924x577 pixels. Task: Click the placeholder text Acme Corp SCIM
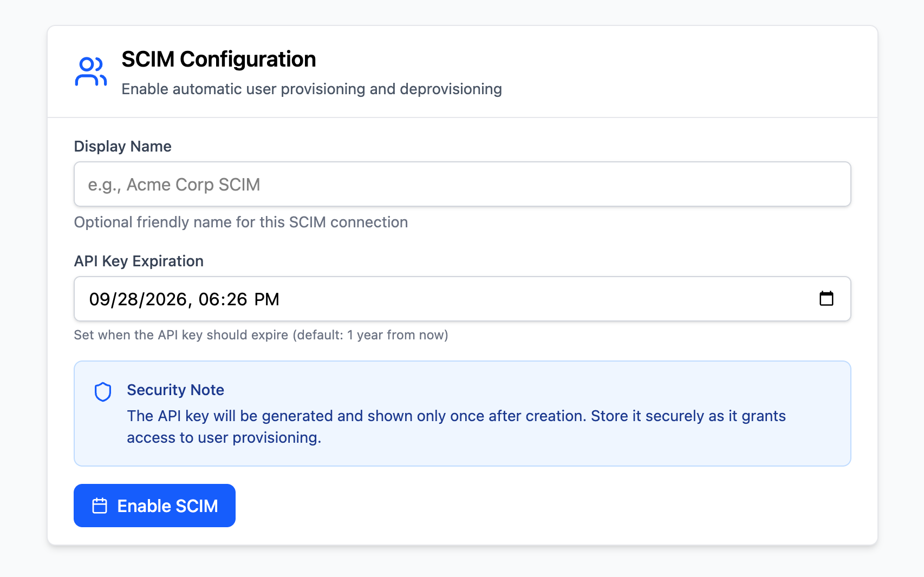(x=174, y=184)
